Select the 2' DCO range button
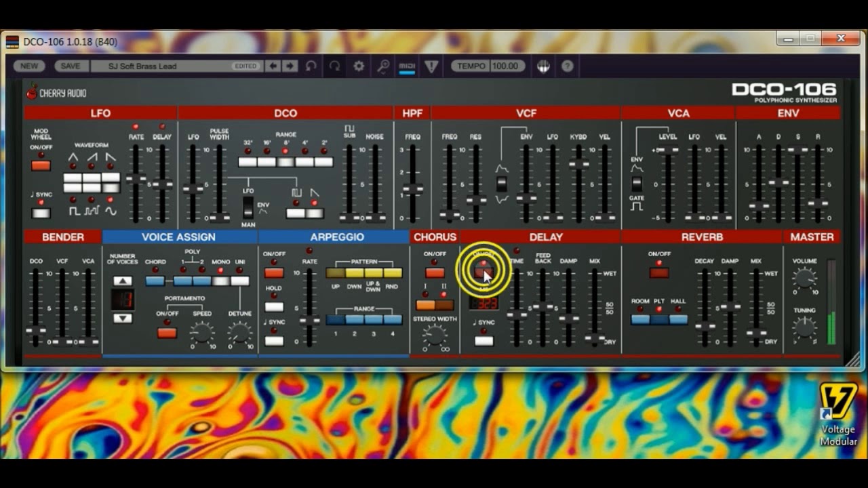 click(x=324, y=162)
